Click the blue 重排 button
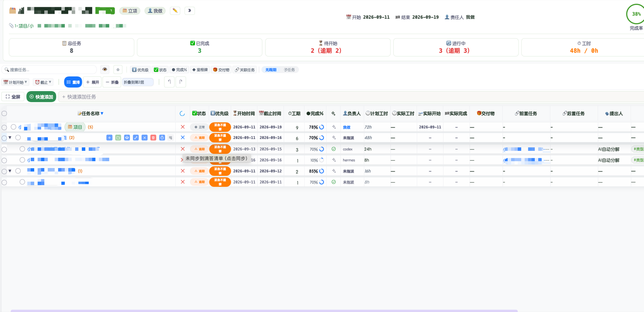 pyautogui.click(x=73, y=82)
